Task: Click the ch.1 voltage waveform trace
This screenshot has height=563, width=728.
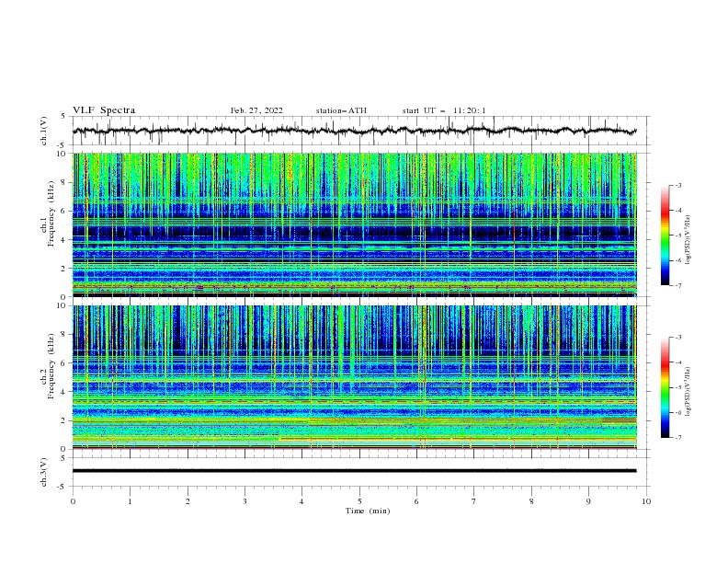Action: 354,131
